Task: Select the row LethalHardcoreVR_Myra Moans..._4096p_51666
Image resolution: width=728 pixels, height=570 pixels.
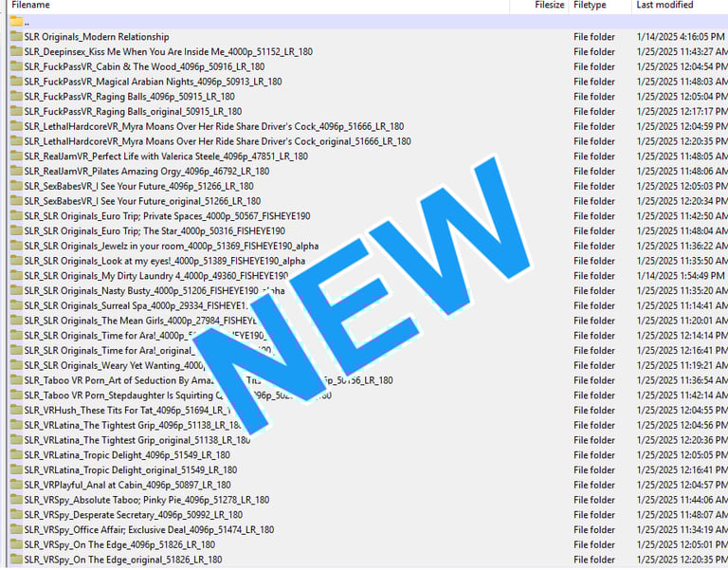Action: pyautogui.click(x=368, y=126)
